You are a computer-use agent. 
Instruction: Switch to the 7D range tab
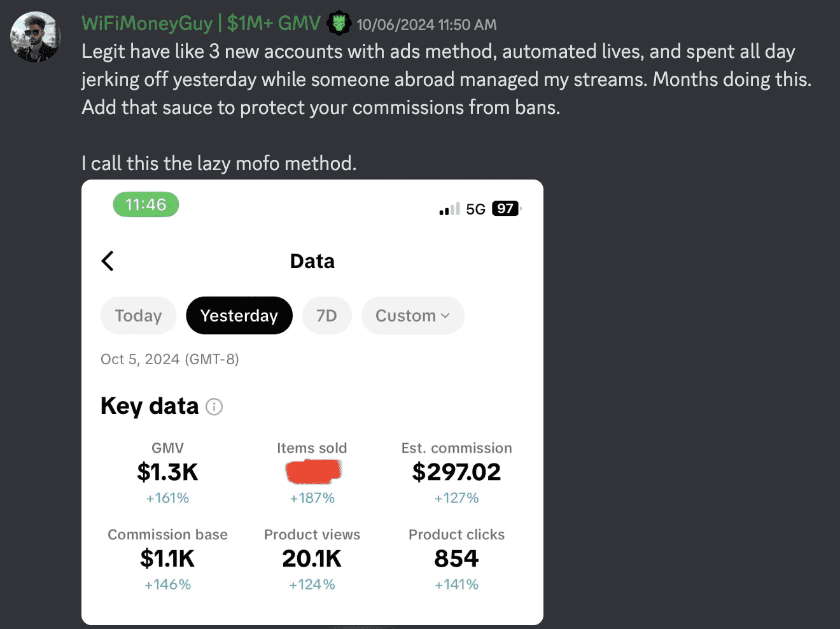[x=326, y=316]
